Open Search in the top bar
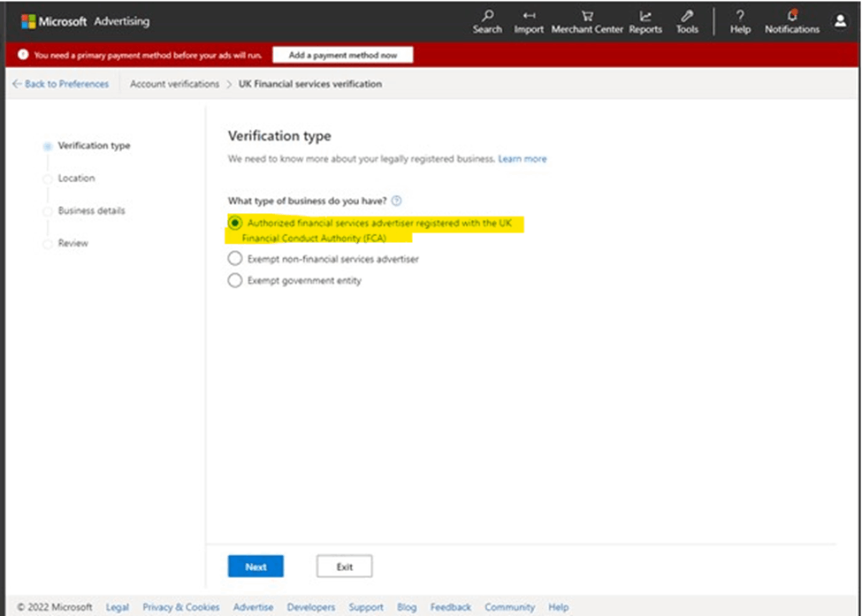Viewport: 862px width, 616px height. [487, 22]
